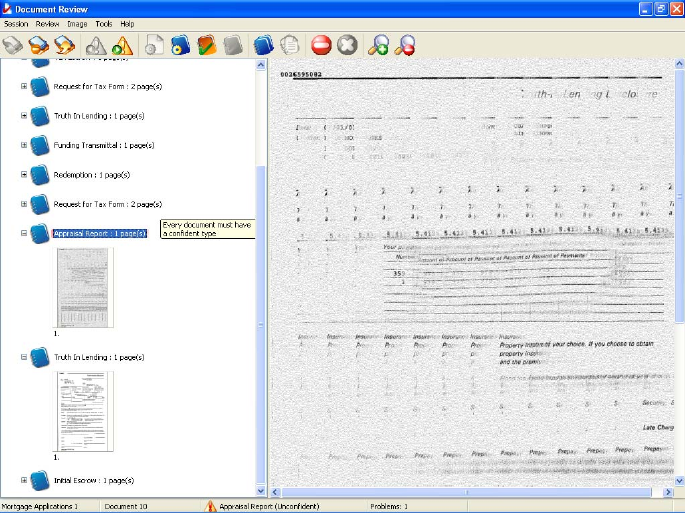The height and width of the screenshot is (513, 685).
Task: Expand the Initial Escrow tree node
Action: pyautogui.click(x=24, y=480)
